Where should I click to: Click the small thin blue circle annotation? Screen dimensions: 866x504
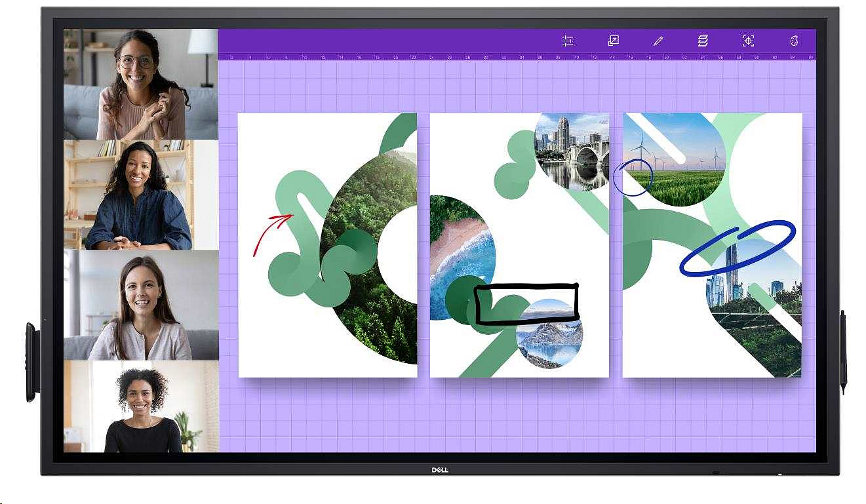click(633, 178)
